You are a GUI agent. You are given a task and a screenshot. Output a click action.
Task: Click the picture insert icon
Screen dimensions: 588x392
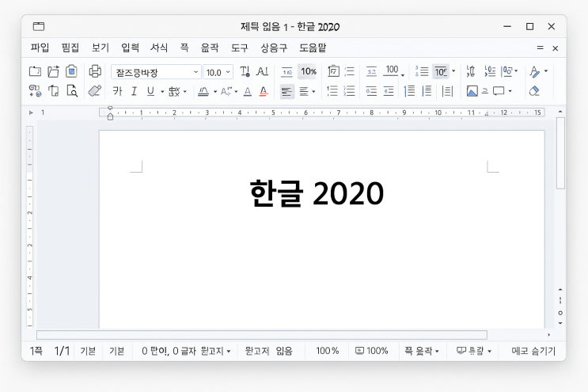tap(472, 91)
